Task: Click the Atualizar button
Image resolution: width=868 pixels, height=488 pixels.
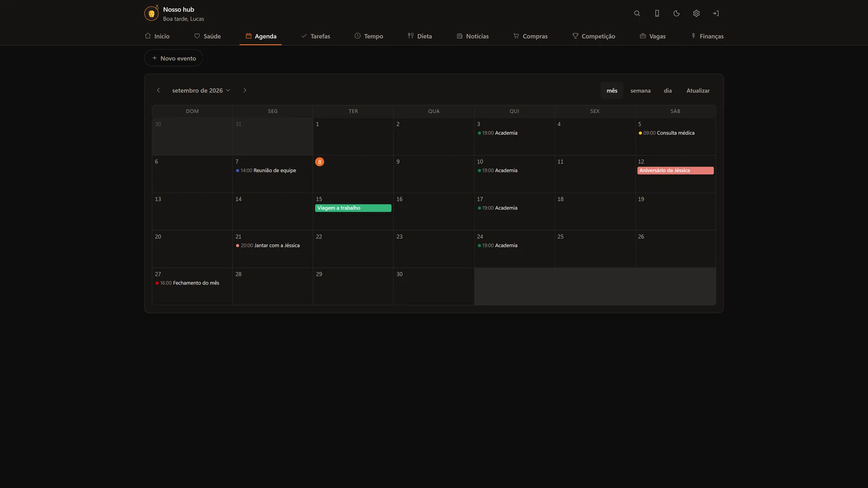Action: 698,91
